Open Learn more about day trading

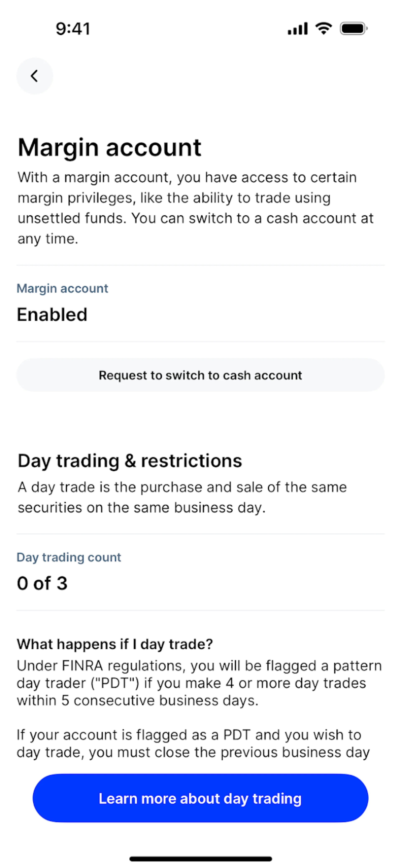200,798
